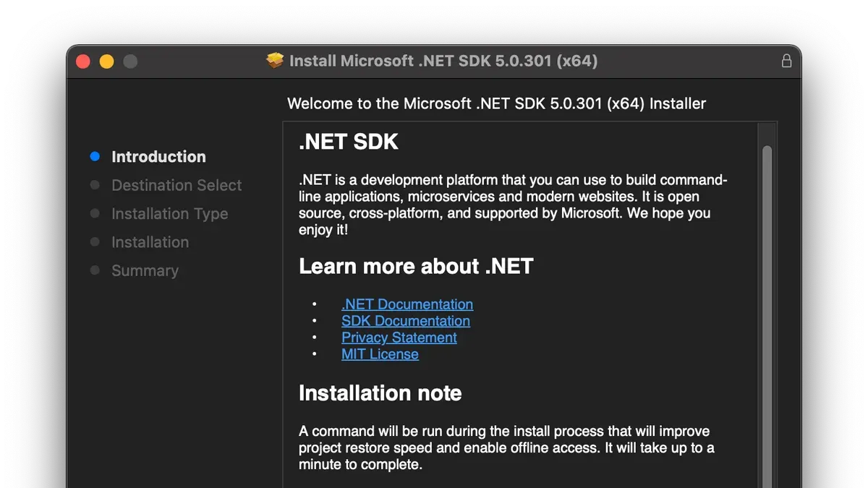Click the 'Installation note' heading
This screenshot has height=488, width=868.
coord(380,393)
